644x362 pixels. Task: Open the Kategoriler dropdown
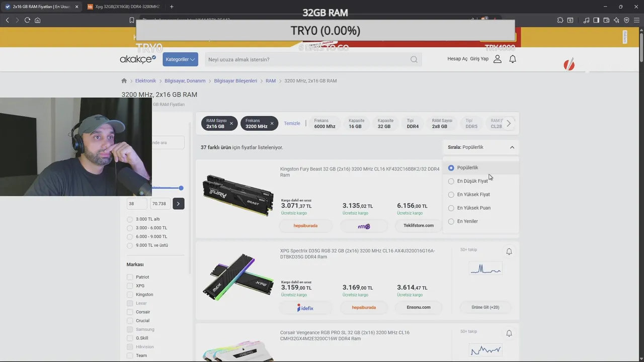pyautogui.click(x=180, y=59)
